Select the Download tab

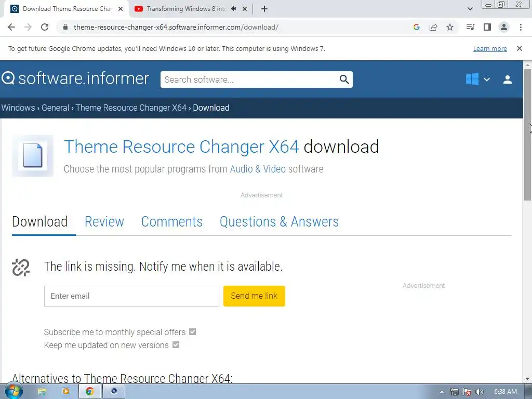[x=39, y=221]
